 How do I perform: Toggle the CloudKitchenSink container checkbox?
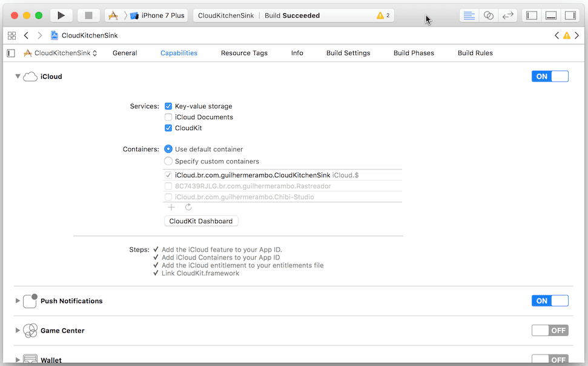pyautogui.click(x=168, y=175)
